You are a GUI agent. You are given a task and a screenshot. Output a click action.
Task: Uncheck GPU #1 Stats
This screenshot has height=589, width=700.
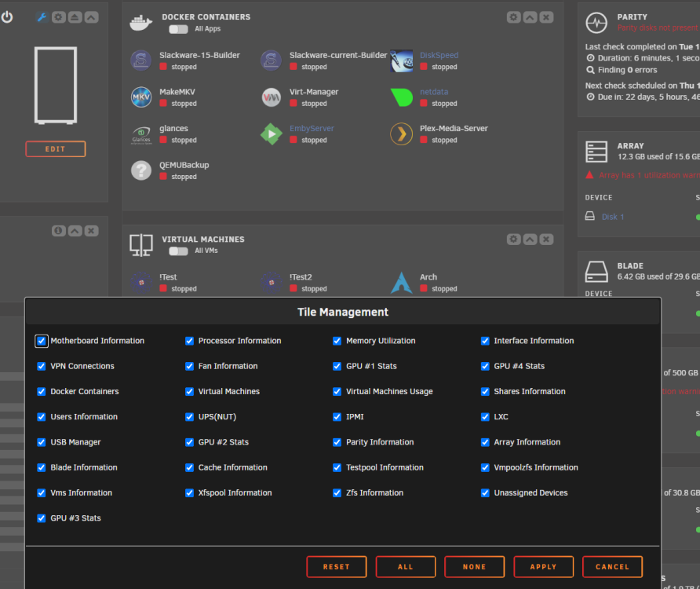(x=337, y=367)
